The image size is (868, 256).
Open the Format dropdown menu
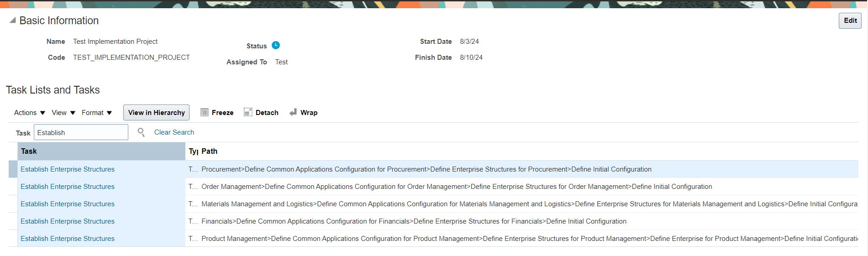[x=96, y=113]
